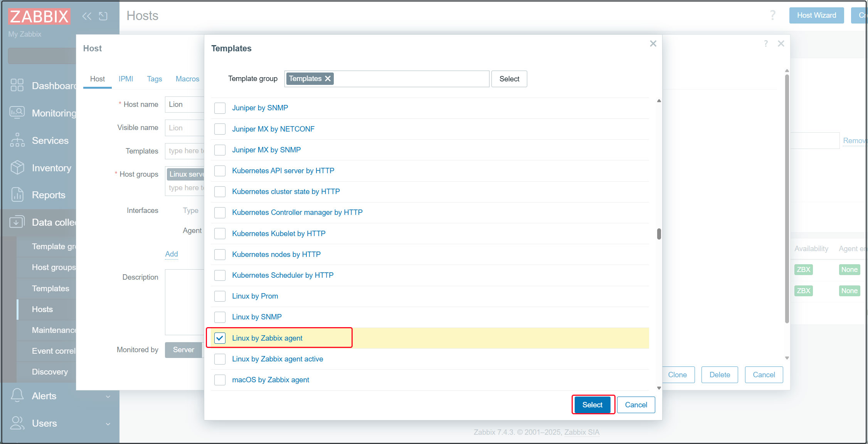The height and width of the screenshot is (444, 868).
Task: Click the Services hierarchy icon
Action: [17, 140]
